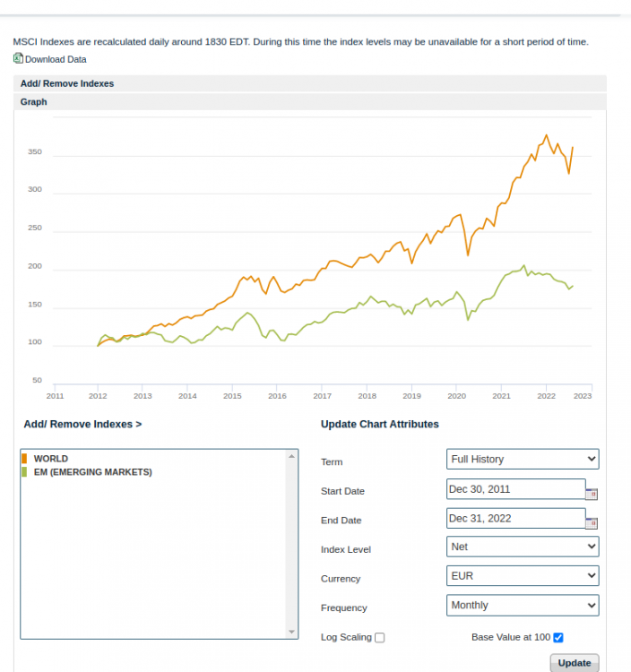This screenshot has height=672, width=631.
Task: Click the Download Data link
Action: [x=56, y=60]
